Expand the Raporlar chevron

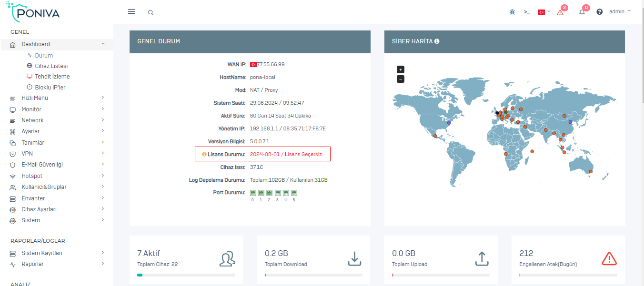(103, 264)
